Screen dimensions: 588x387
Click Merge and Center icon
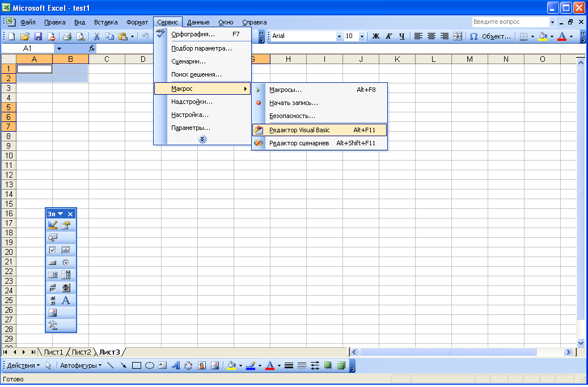458,36
